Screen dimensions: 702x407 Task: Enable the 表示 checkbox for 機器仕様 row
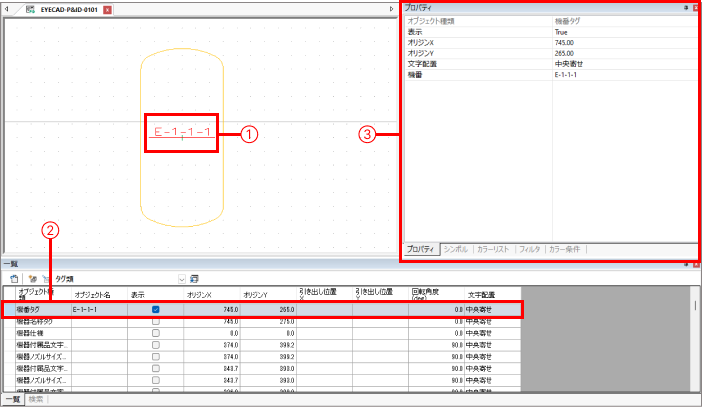tap(155, 333)
